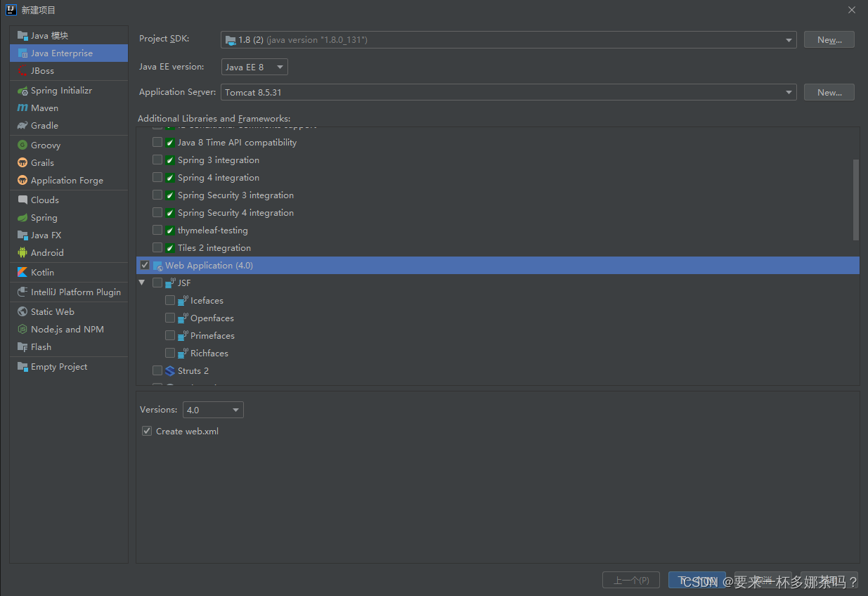
Task: Open the Project SDK dropdown
Action: coord(509,40)
